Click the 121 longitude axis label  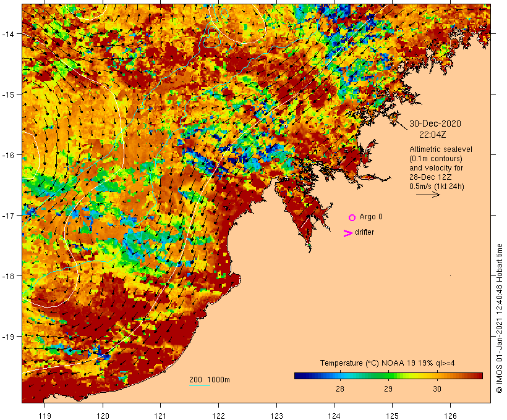pos(160,416)
